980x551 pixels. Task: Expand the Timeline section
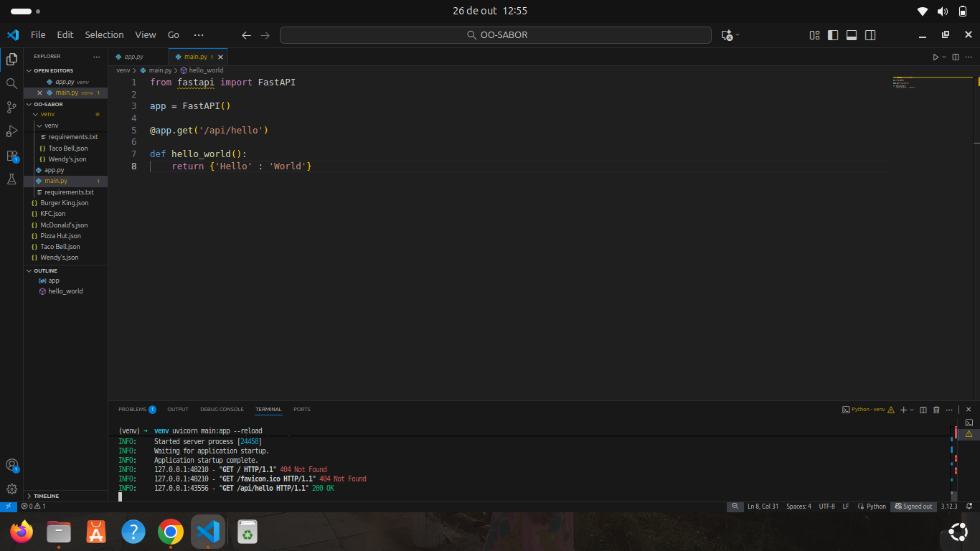pos(46,496)
